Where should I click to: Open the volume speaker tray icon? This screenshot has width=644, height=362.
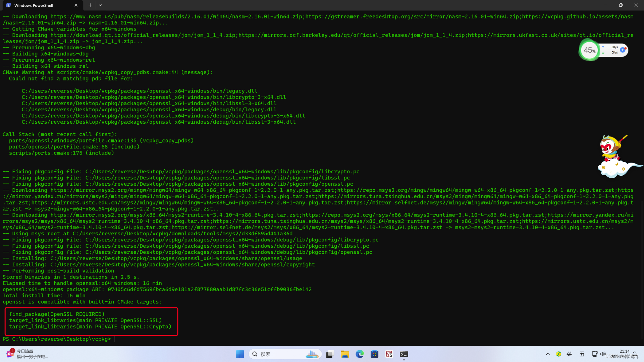[603, 354]
